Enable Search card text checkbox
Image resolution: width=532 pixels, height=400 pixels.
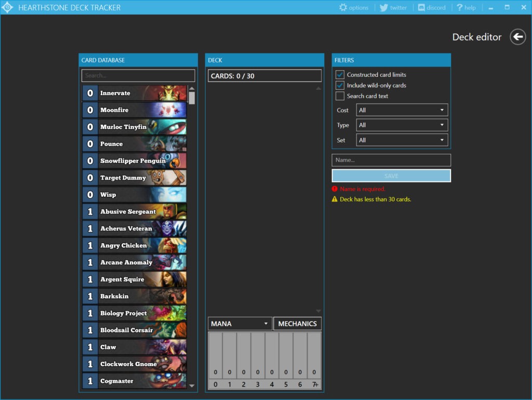[340, 96]
